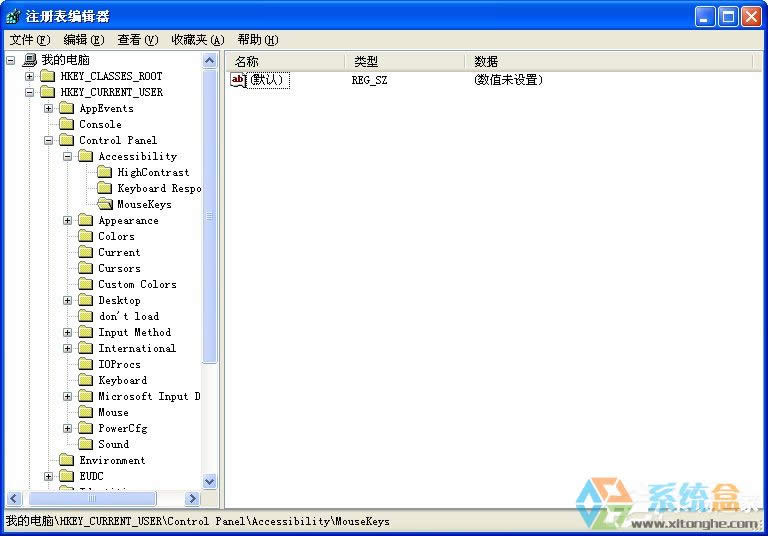
Task: Collapse the Accessibility tree node
Action: click(68, 156)
